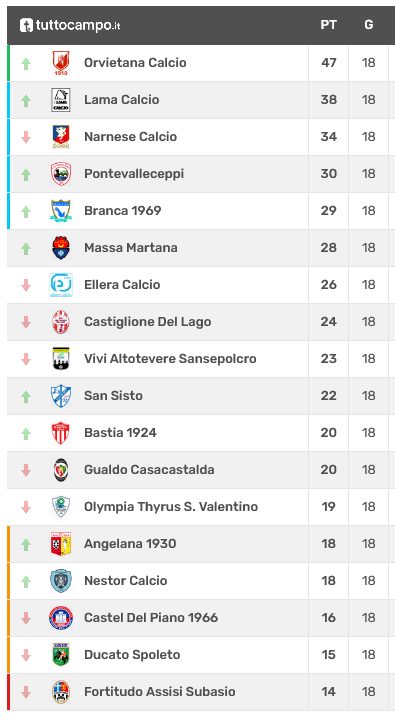Image resolution: width=395 pixels, height=719 pixels.
Task: Open Gualdo Casacastalda team link
Action: pyautogui.click(x=149, y=470)
